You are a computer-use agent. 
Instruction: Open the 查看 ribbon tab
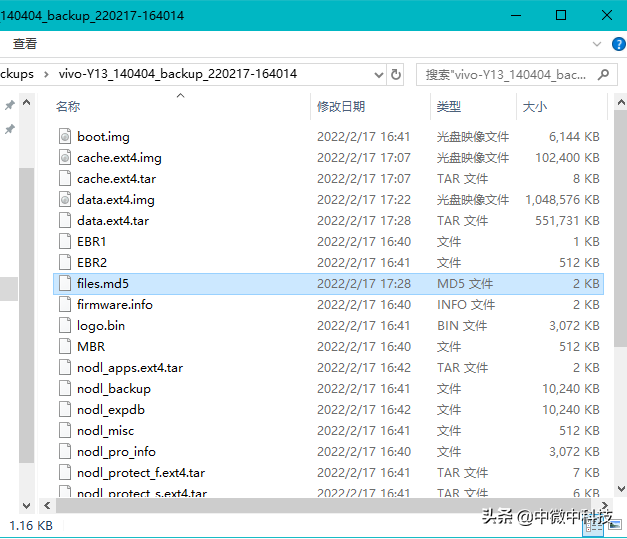25,44
